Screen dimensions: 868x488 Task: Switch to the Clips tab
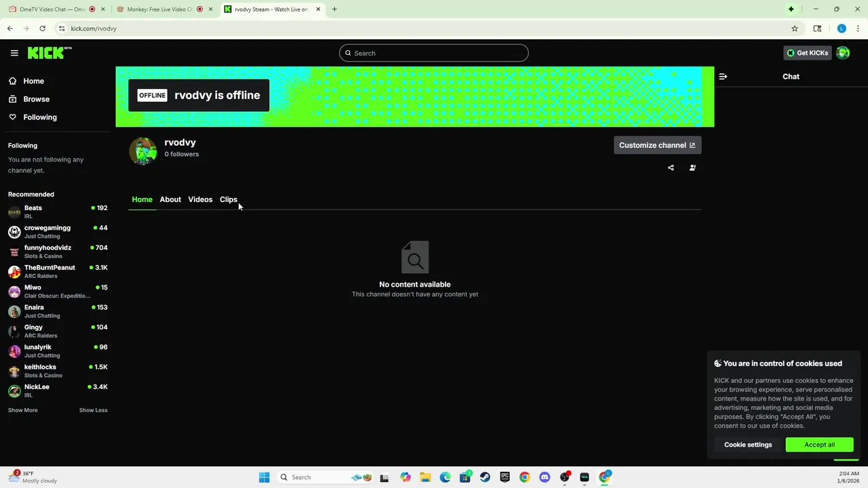[x=229, y=199]
